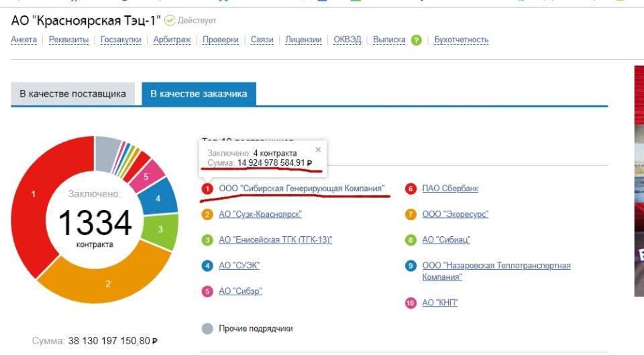Open the Бухотчетность section link
644x355 pixels.
tap(462, 40)
